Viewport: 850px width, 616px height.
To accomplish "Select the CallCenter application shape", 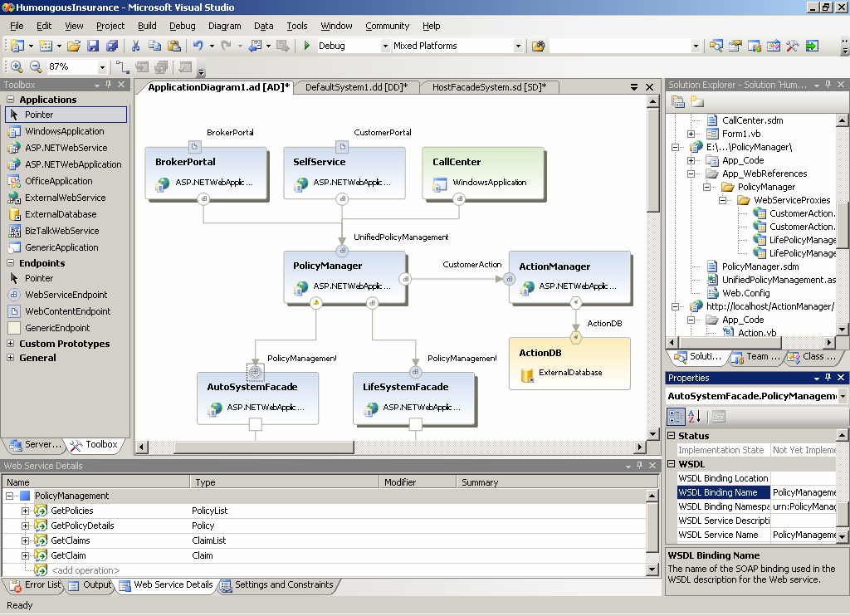I will point(483,173).
